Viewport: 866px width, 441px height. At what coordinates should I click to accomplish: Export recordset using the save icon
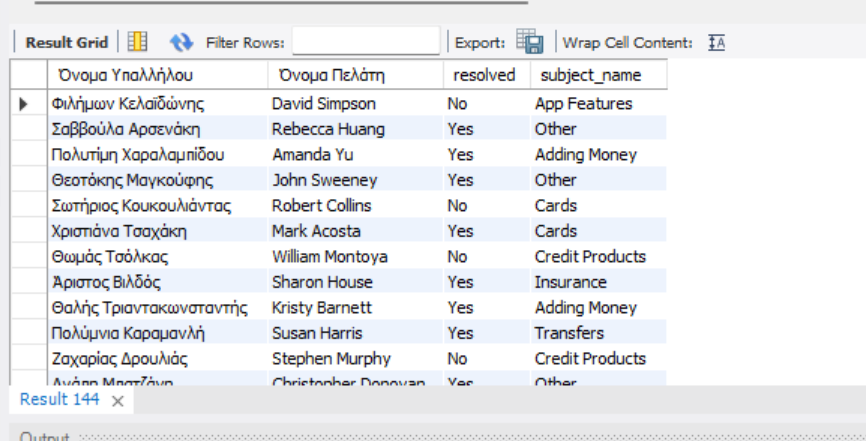(x=530, y=42)
